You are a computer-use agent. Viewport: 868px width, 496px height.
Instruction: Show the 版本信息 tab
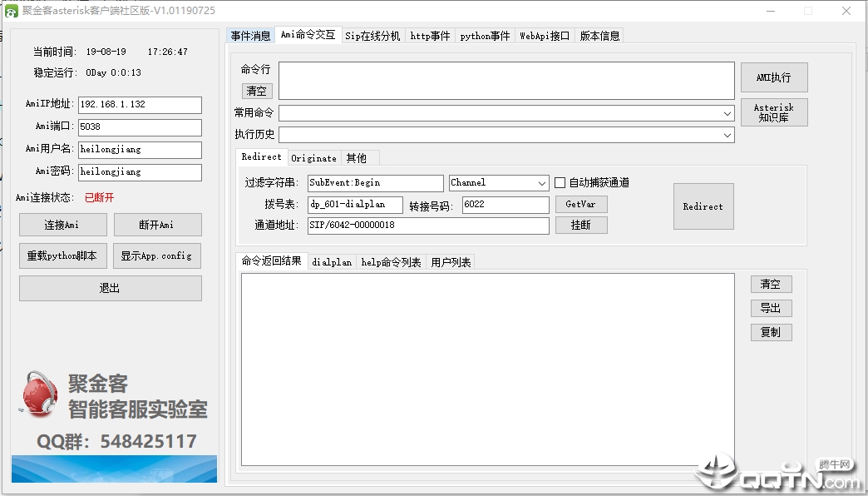(x=599, y=36)
